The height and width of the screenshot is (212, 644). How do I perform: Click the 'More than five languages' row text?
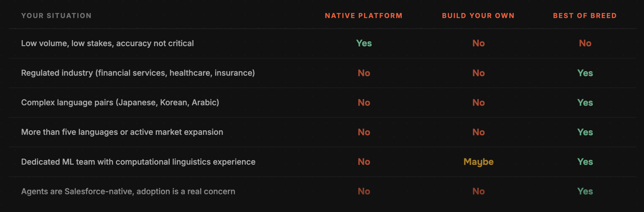point(122,132)
